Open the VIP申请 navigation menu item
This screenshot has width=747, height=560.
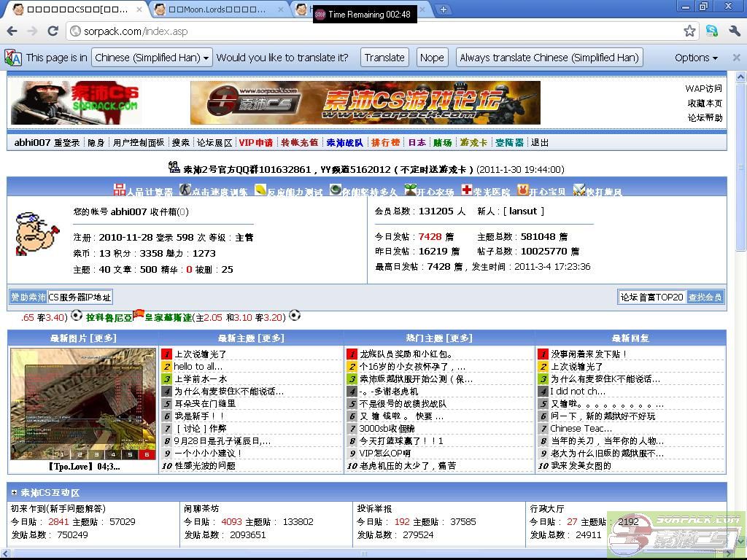tap(255, 142)
